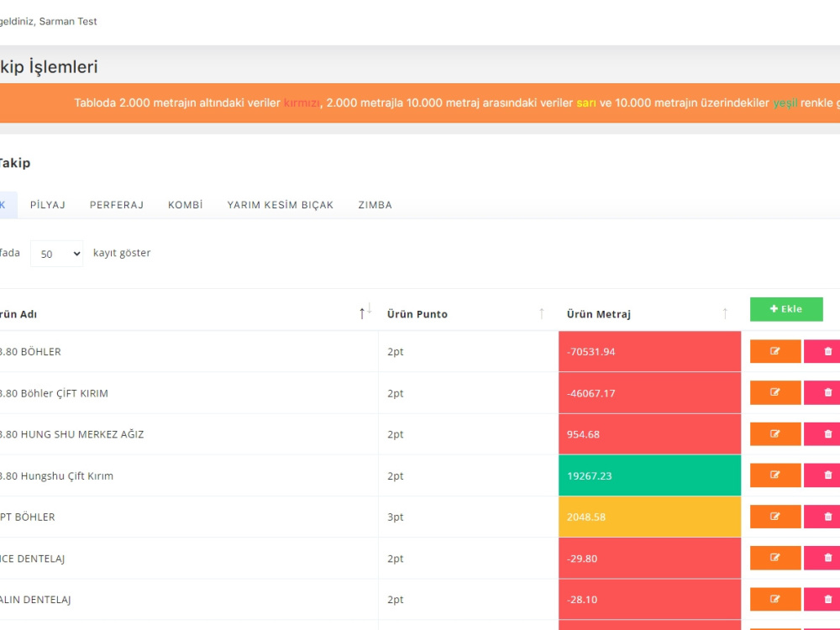Delete the Hungshu Çift Kırım row

822,475
